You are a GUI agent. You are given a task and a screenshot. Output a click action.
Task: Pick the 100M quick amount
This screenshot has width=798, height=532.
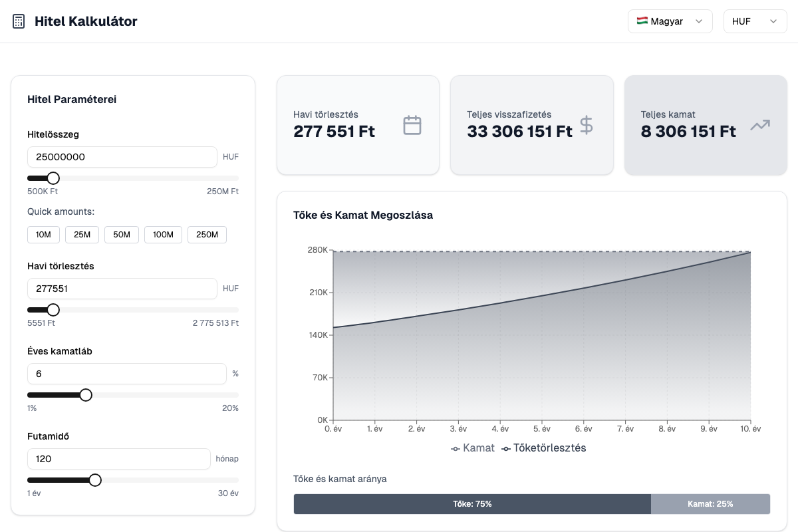[x=163, y=235]
